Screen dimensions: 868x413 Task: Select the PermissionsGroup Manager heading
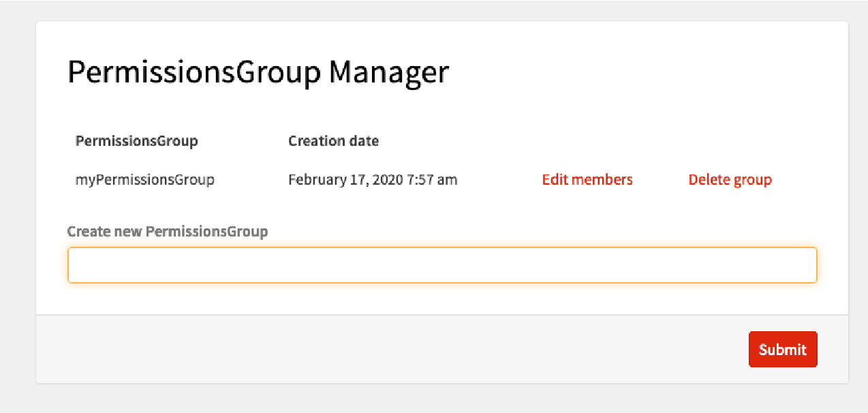[x=258, y=72]
